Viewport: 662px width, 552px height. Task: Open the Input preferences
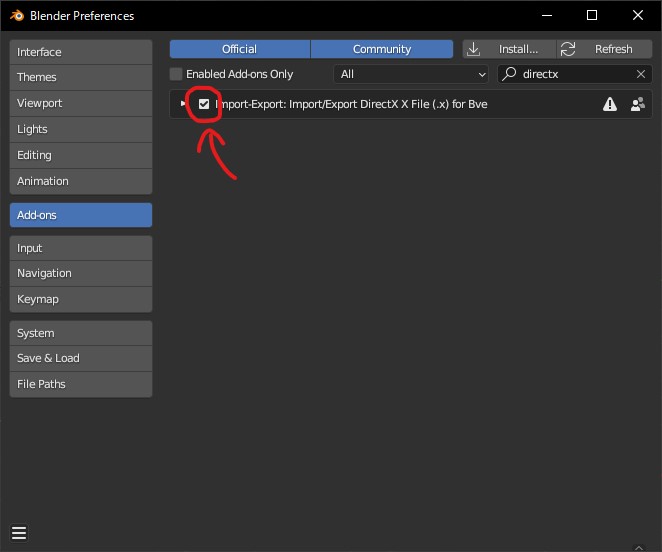[81, 248]
